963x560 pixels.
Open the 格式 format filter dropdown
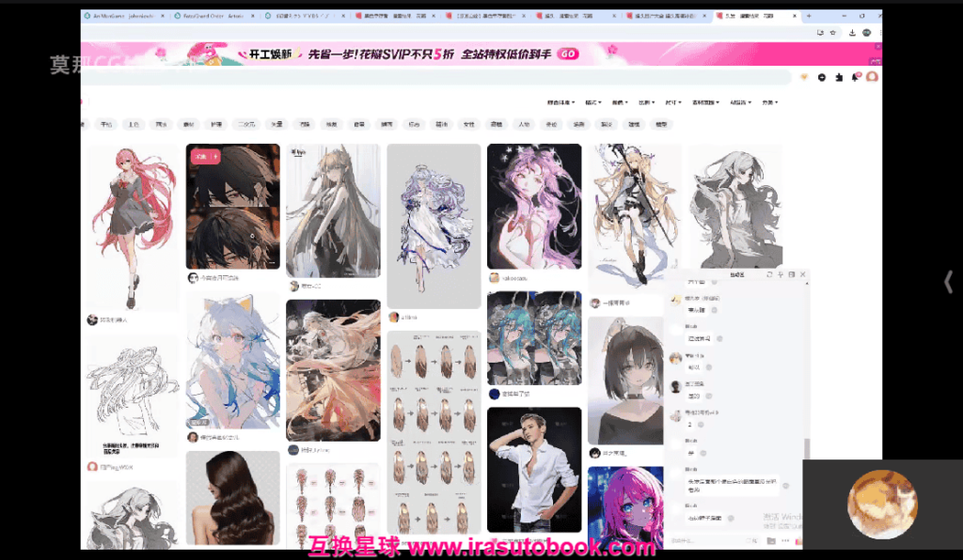pos(593,102)
